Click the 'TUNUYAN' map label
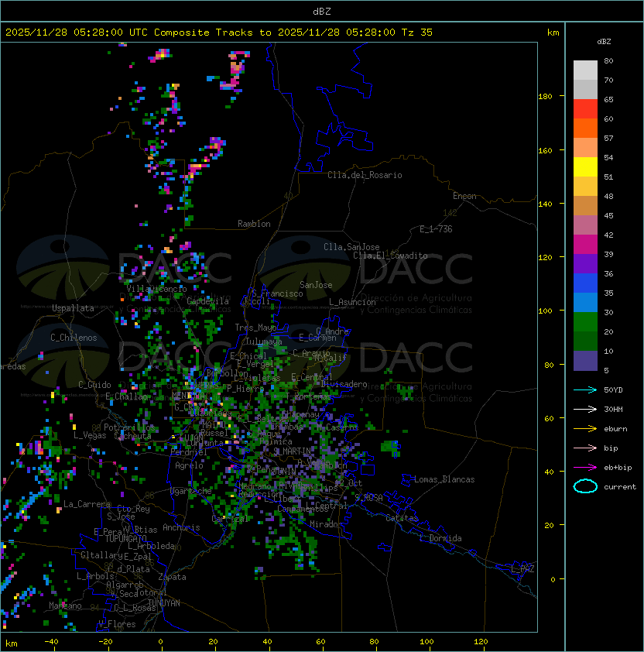Viewport: 644px width, 652px height. point(164,603)
